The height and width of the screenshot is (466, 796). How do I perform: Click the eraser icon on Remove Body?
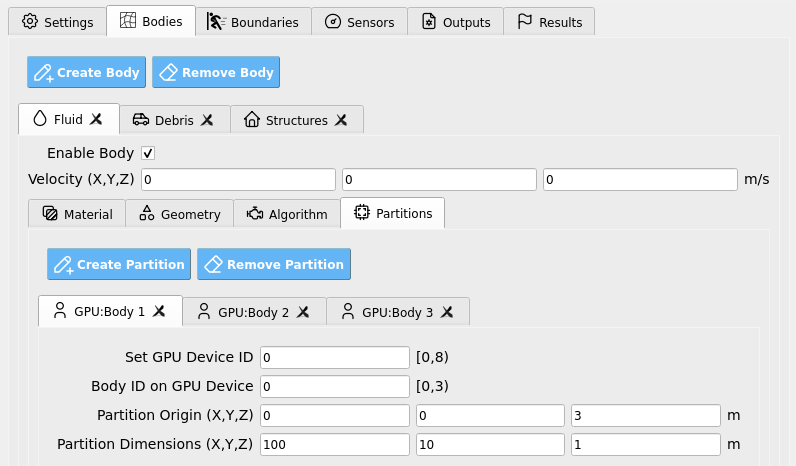tap(169, 72)
